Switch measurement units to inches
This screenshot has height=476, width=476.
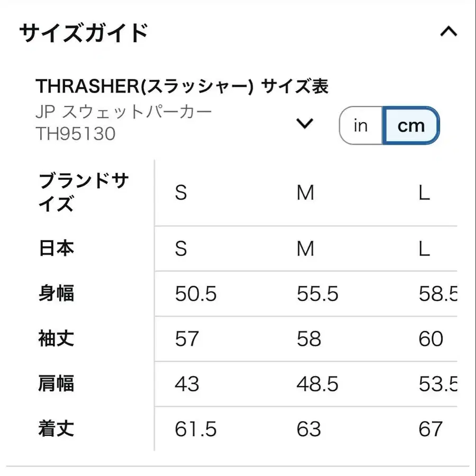pos(360,125)
